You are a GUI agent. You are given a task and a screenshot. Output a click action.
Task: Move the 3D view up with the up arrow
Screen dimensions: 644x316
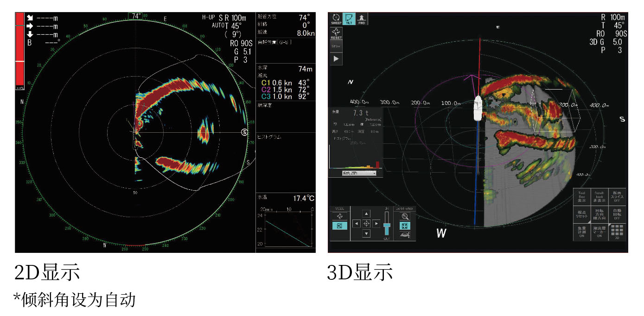[366, 213]
